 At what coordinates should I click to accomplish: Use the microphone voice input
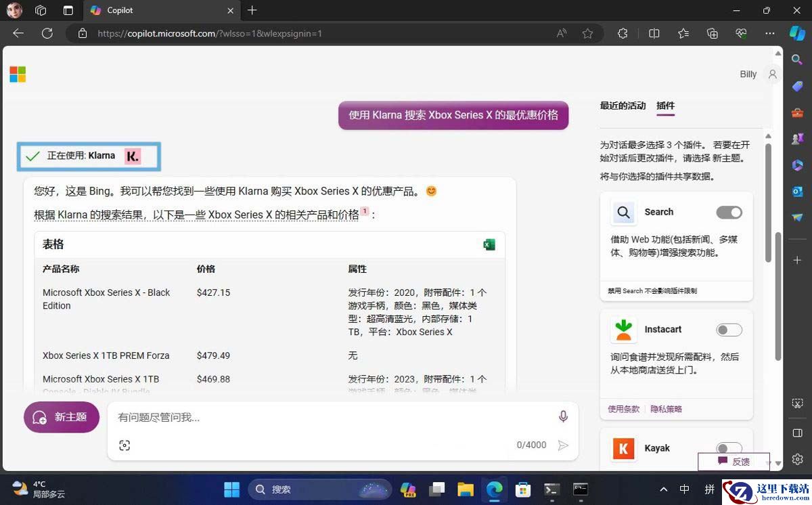563,416
